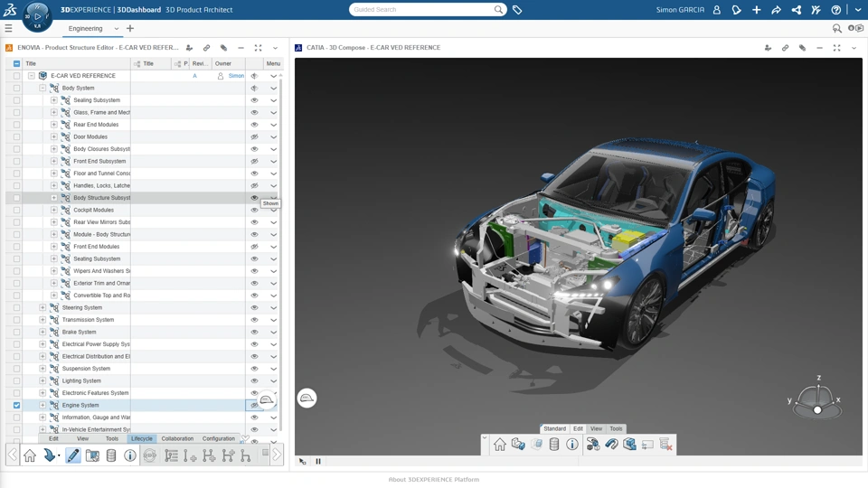Switch to the Collaboration tab
Screen dimensions: 868x488
click(x=177, y=439)
